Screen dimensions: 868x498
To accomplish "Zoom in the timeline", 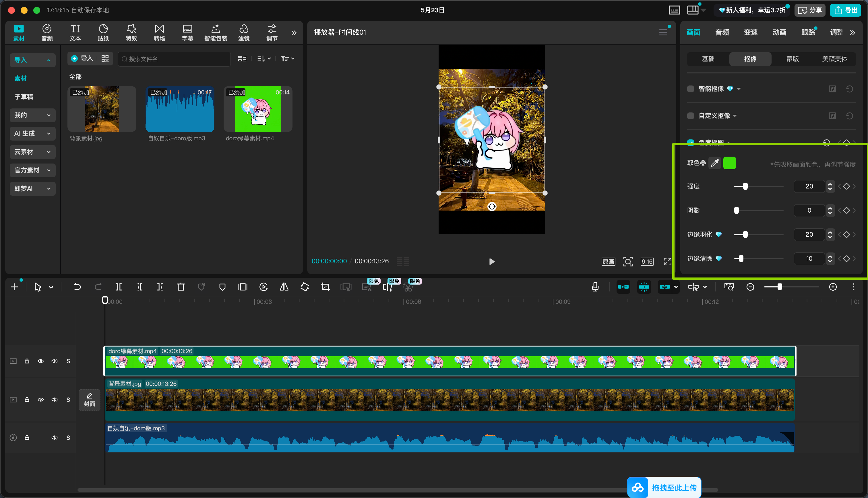I will pyautogui.click(x=833, y=287).
